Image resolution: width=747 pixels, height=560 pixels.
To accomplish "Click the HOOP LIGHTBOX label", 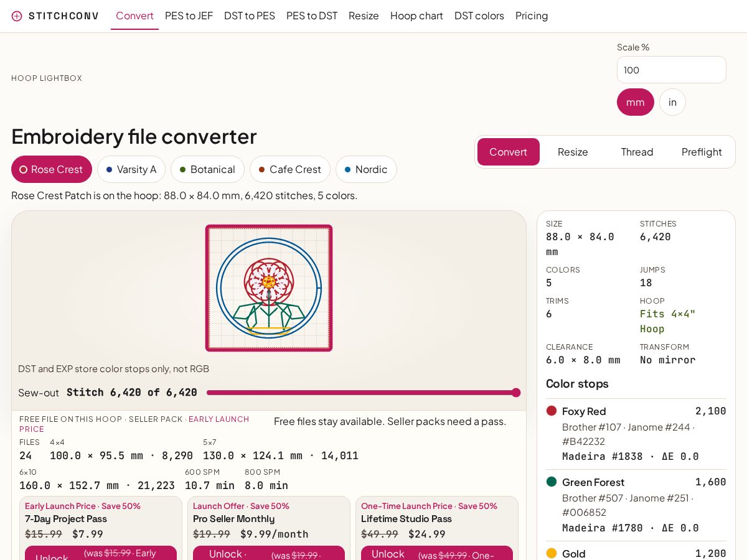I will pyautogui.click(x=47, y=78).
